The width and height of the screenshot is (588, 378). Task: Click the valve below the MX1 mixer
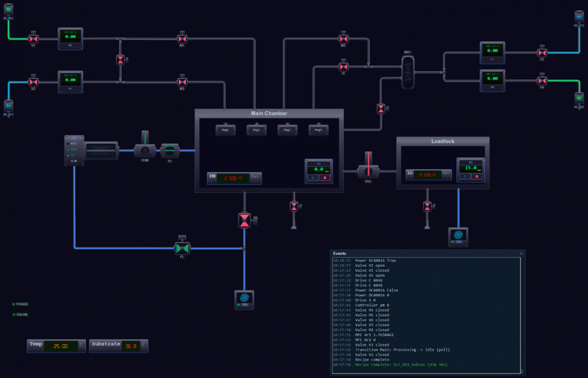point(381,109)
